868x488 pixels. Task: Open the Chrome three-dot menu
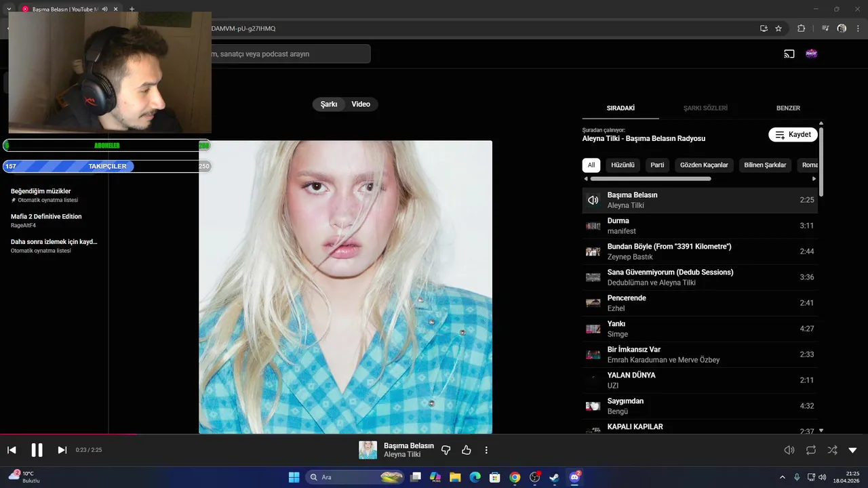pyautogui.click(x=859, y=28)
